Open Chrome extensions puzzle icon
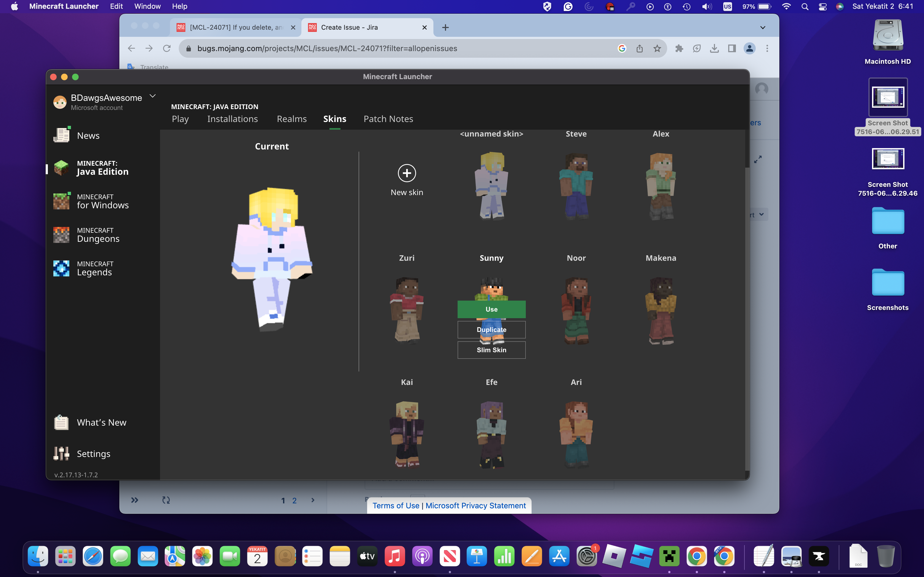Screen dimensions: 924x577 tap(679, 48)
